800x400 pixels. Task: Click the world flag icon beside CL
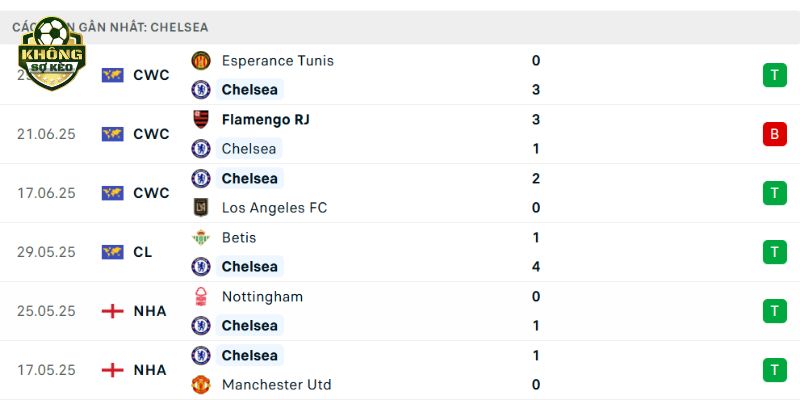(x=112, y=252)
